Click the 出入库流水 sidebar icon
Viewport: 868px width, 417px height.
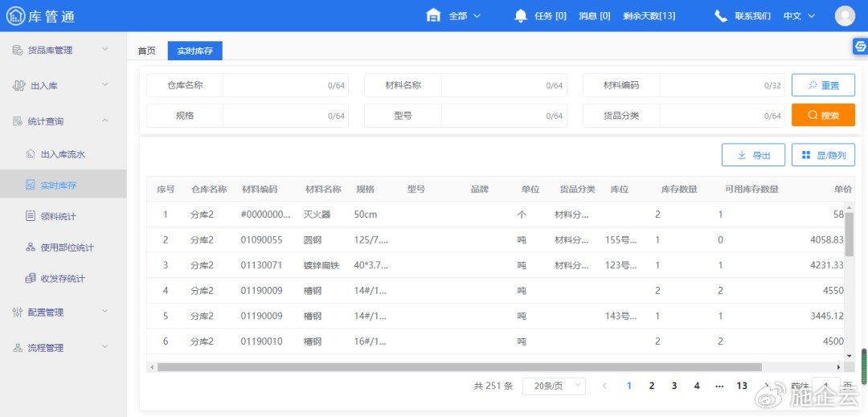[x=31, y=154]
